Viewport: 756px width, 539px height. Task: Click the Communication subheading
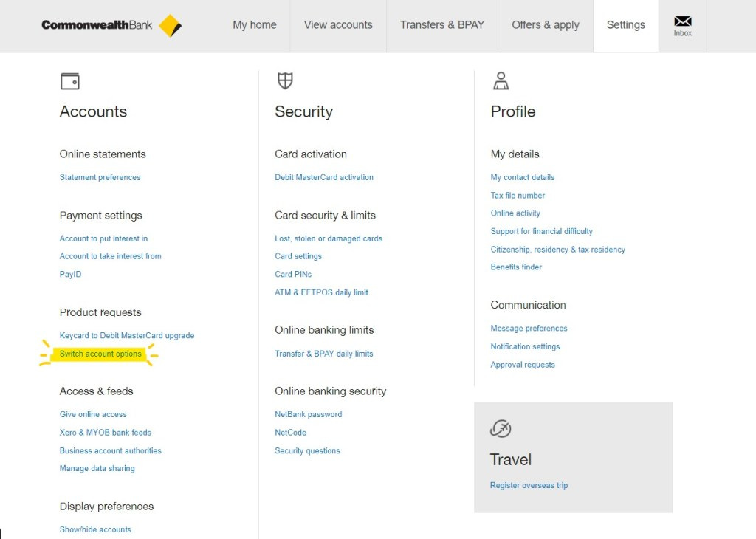pos(528,305)
